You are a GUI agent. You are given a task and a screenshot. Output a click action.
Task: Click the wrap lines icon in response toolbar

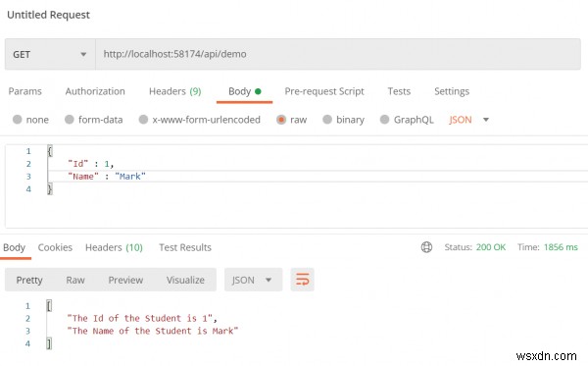(x=302, y=280)
